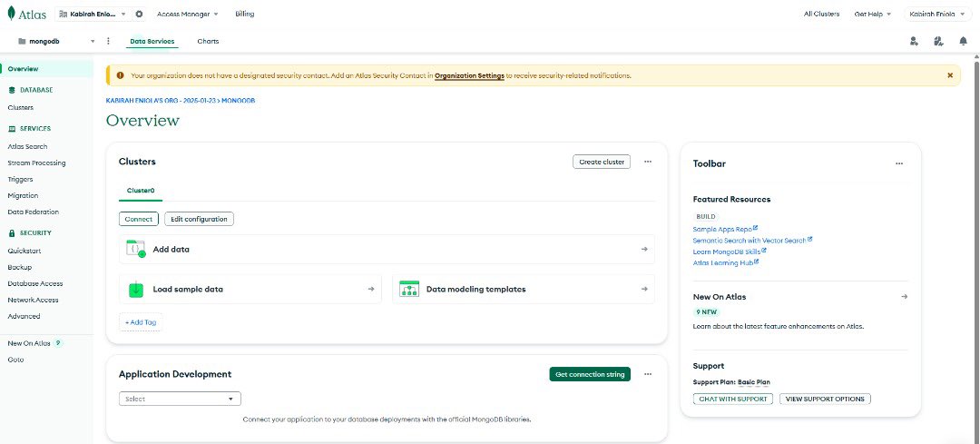Open Atlas Search in the sidebar

27,146
